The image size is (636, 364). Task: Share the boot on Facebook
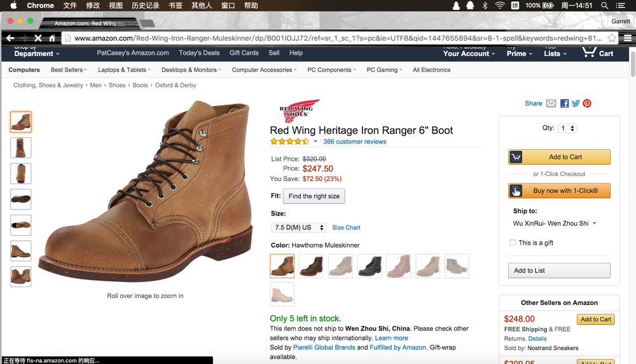tap(564, 104)
